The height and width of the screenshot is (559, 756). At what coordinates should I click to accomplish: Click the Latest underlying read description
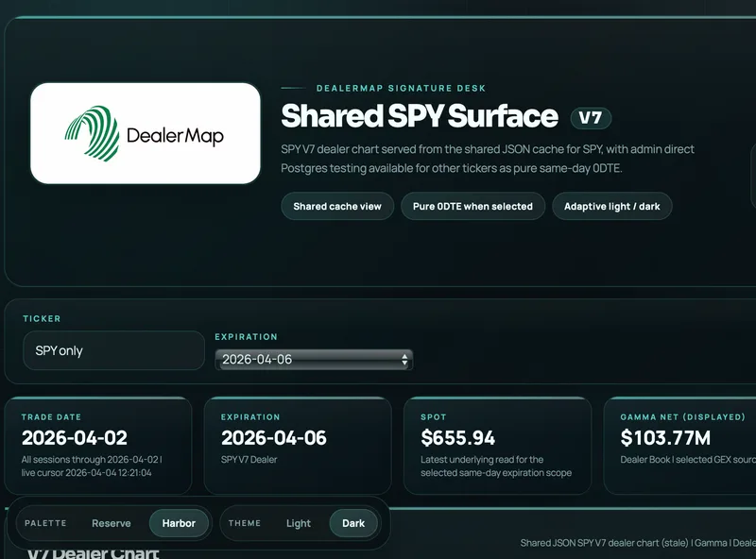tap(496, 466)
